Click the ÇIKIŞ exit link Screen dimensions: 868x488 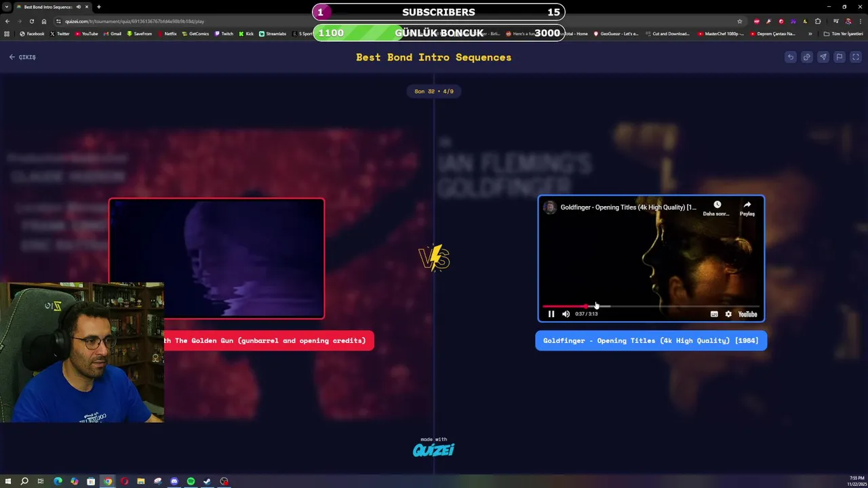pos(22,57)
